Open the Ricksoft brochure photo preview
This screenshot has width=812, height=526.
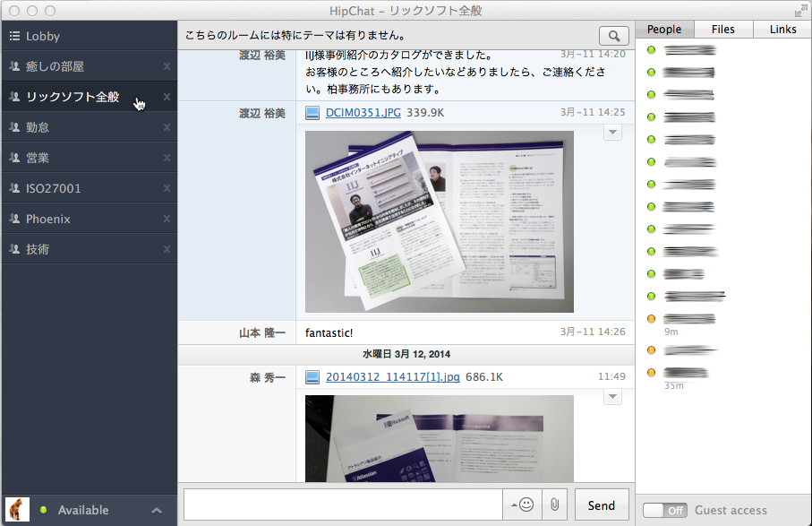[x=440, y=439]
